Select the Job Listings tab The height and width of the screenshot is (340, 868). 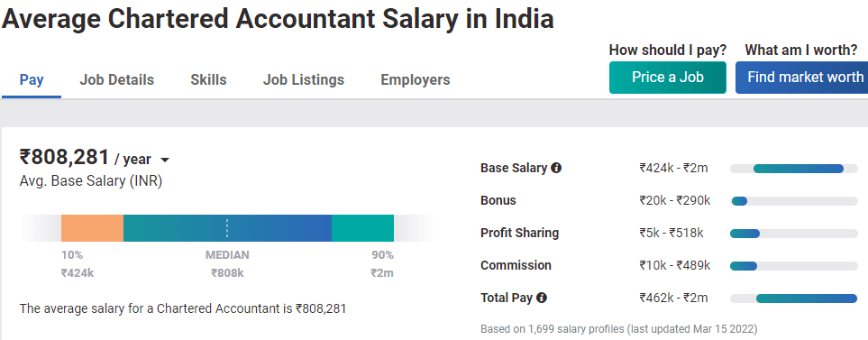click(304, 79)
